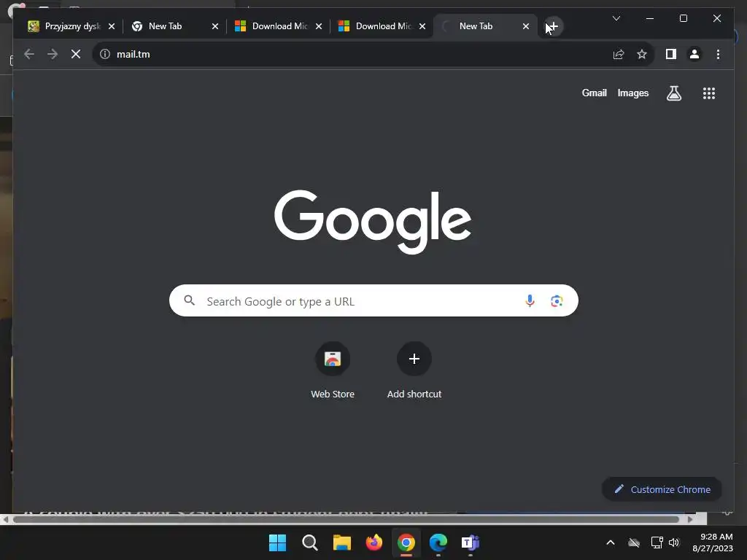Screen dimensions: 747x560
Task: View site information icon in address bar
Action: (105, 54)
